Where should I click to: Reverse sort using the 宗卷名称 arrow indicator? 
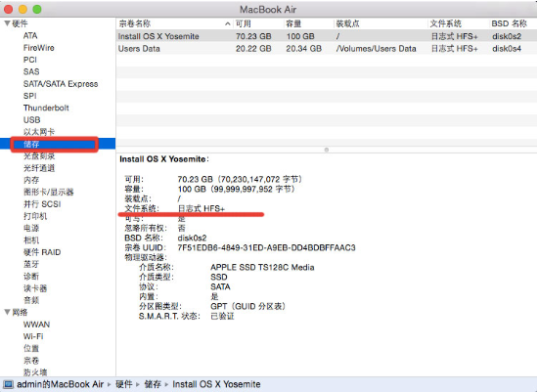228,23
